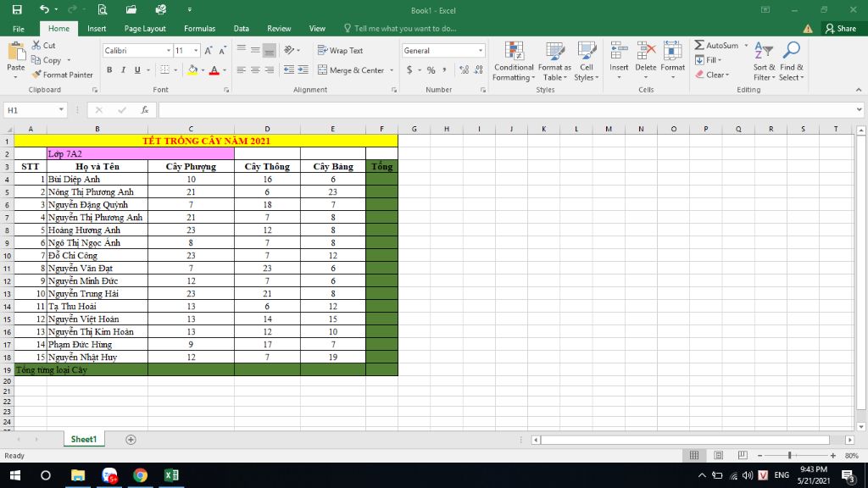The image size is (868, 488).
Task: Toggle underline formatting
Action: click(x=137, y=69)
